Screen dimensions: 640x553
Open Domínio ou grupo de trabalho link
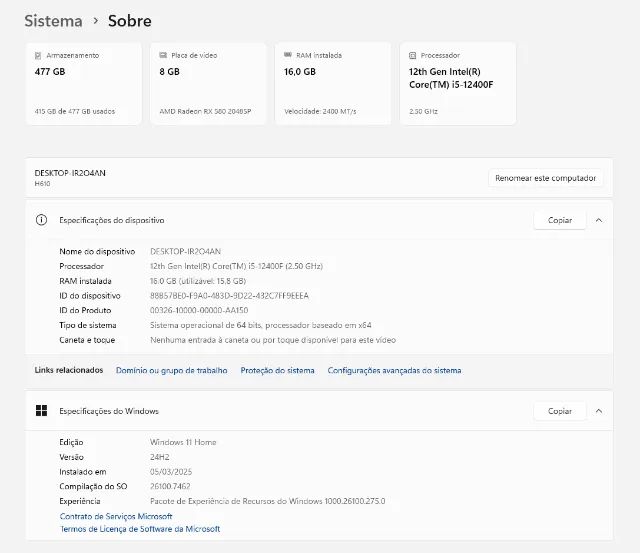coord(171,370)
